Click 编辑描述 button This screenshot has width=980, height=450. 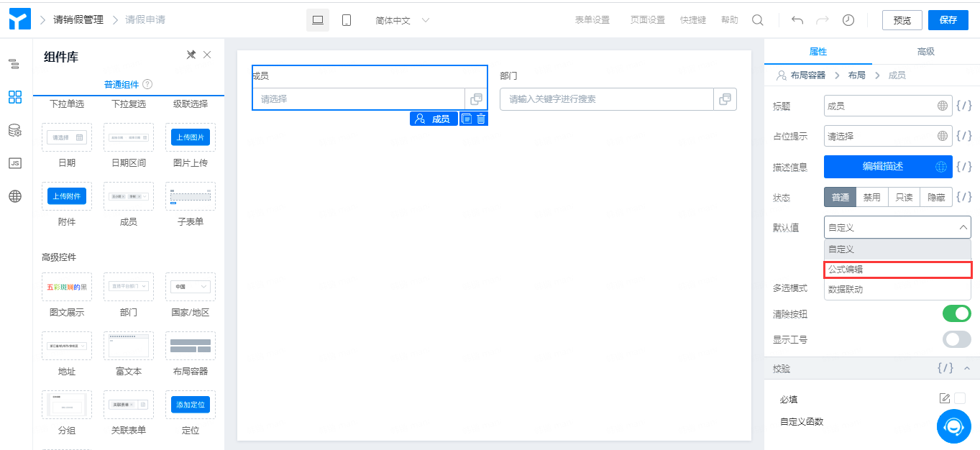tap(888, 167)
